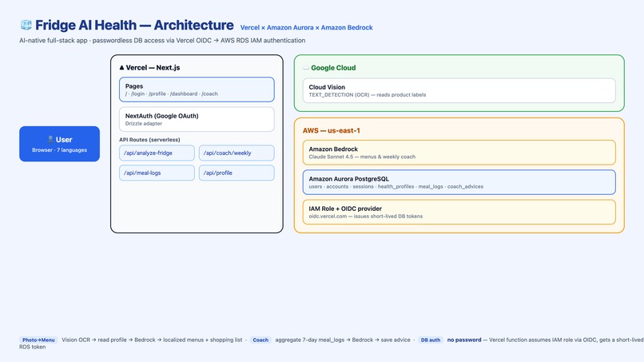Click 'Claude Sonnet 4.5 — menus & weekly coach' text
The width and height of the screenshot is (644, 362).
(362, 157)
